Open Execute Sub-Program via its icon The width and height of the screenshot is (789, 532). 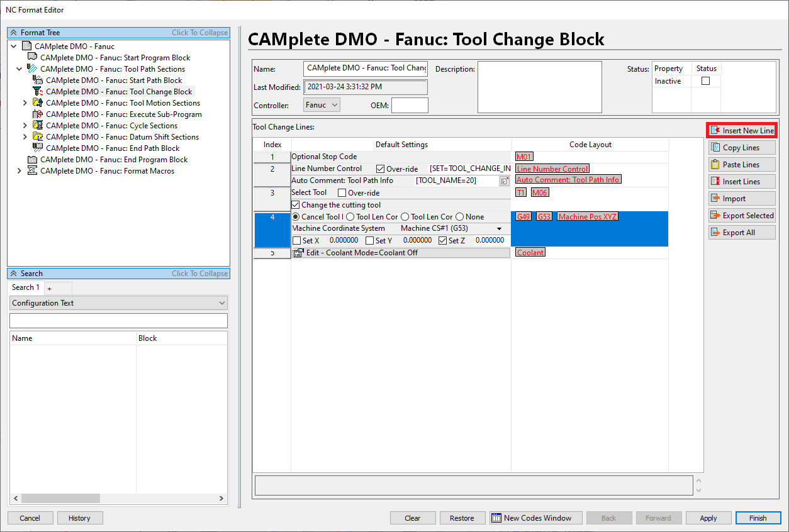pyautogui.click(x=38, y=114)
